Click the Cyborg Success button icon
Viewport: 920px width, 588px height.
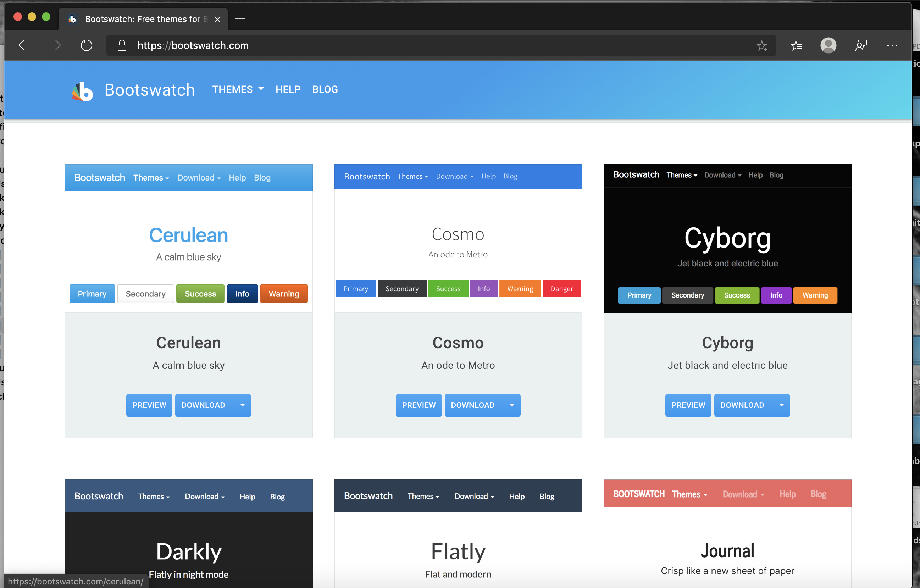point(737,295)
